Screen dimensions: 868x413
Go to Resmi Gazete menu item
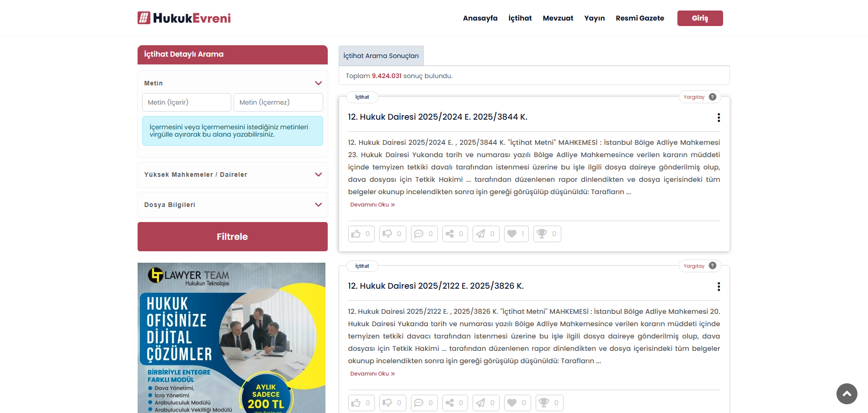point(639,18)
